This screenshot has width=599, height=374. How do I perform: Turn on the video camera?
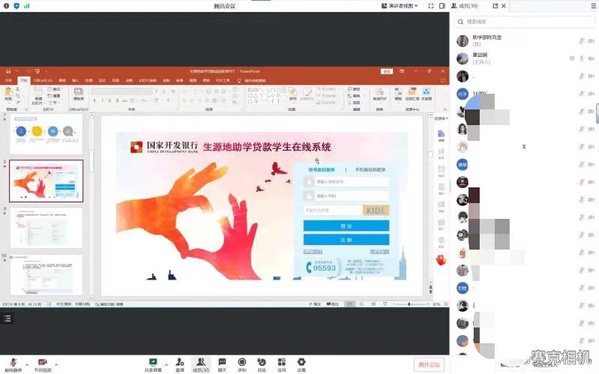click(x=42, y=364)
